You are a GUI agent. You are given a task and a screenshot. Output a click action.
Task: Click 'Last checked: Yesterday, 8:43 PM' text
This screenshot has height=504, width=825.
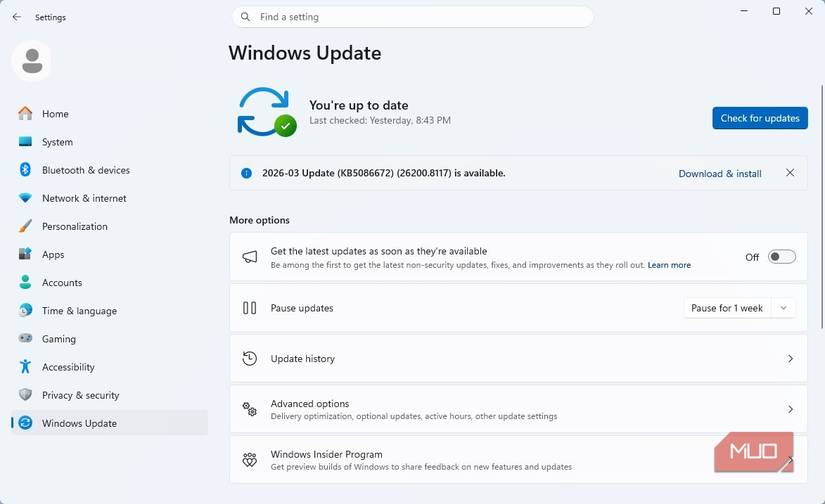(x=380, y=120)
